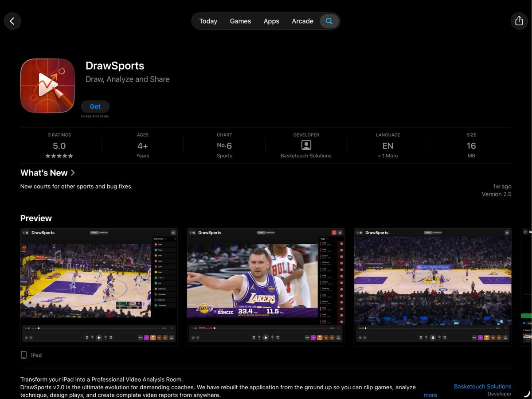The image size is (532, 399).
Task: Switch to the Apps tab
Action: pos(271,21)
